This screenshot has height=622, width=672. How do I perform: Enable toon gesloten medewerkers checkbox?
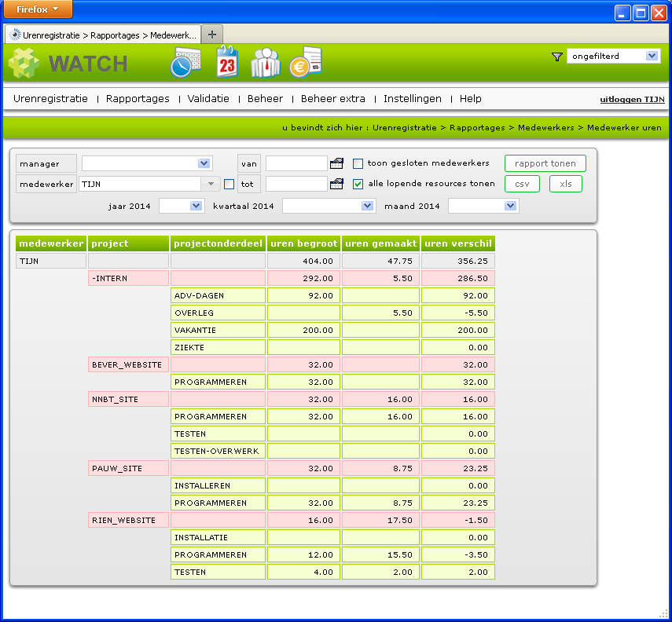358,163
